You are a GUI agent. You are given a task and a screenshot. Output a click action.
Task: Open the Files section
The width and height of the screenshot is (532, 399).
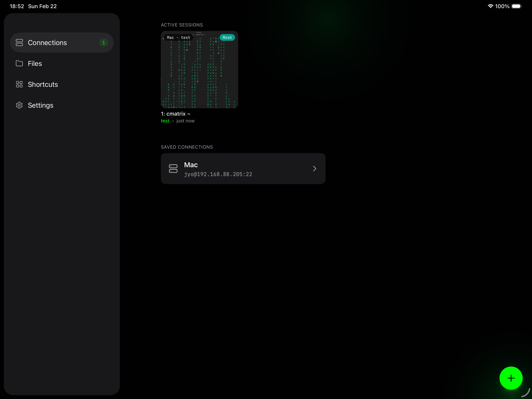point(62,64)
